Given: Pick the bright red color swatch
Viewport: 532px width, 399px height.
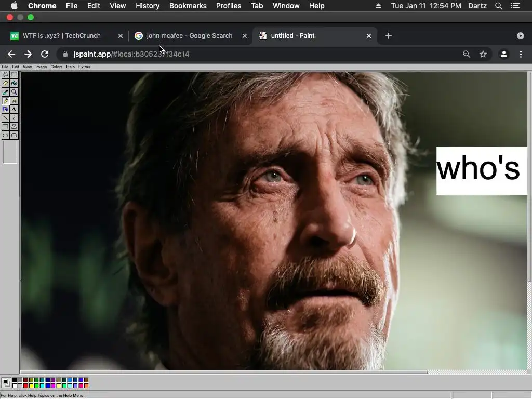Looking at the screenshot, I should 25,386.
